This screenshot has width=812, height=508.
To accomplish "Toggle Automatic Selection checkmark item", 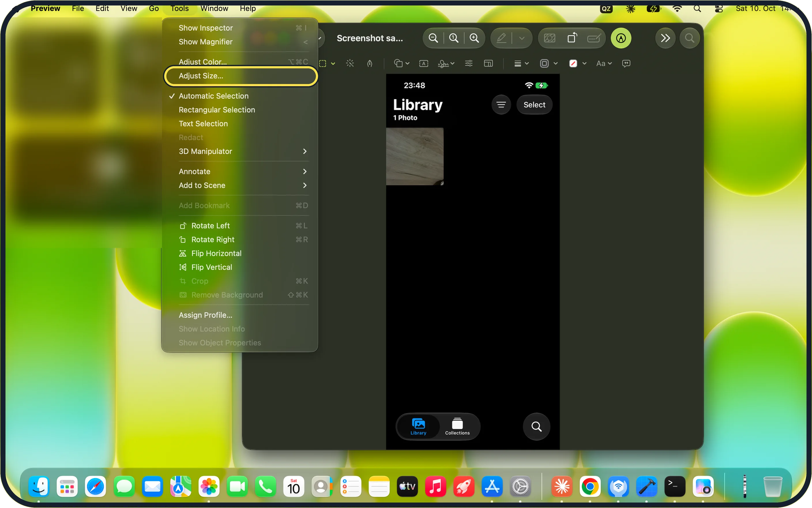I will click(x=240, y=96).
